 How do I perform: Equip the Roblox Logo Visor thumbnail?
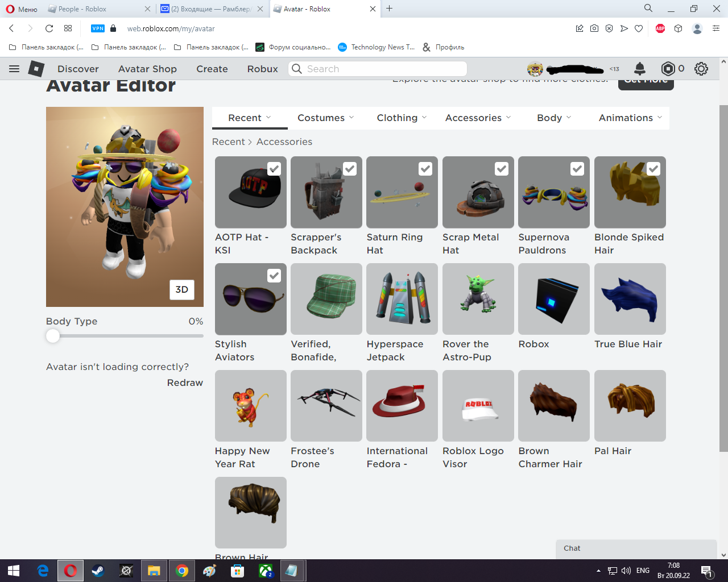(478, 406)
